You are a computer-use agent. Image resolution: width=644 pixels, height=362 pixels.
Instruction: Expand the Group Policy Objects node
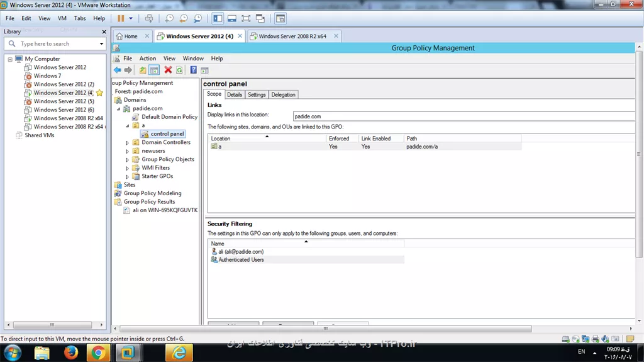tap(127, 160)
